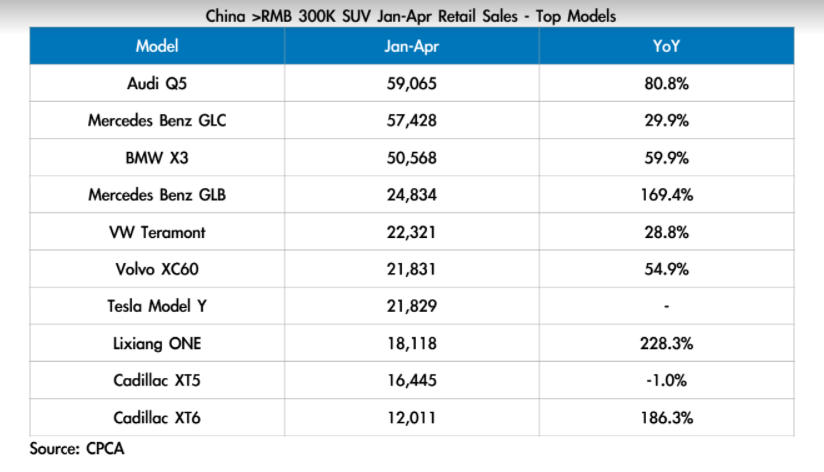Click the Model column header
The width and height of the screenshot is (824, 472).
156,47
